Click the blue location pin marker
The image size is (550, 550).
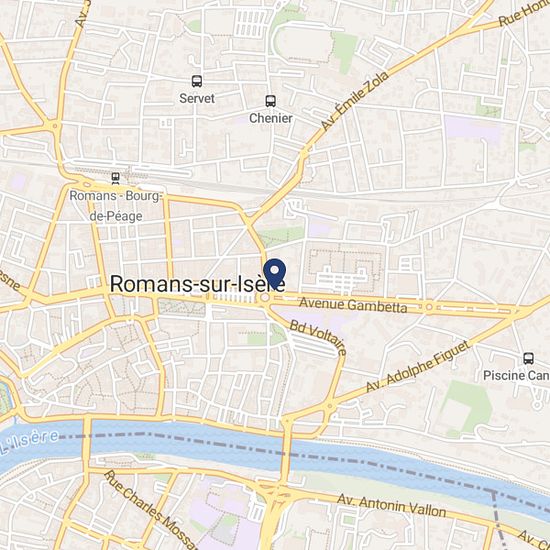275,274
